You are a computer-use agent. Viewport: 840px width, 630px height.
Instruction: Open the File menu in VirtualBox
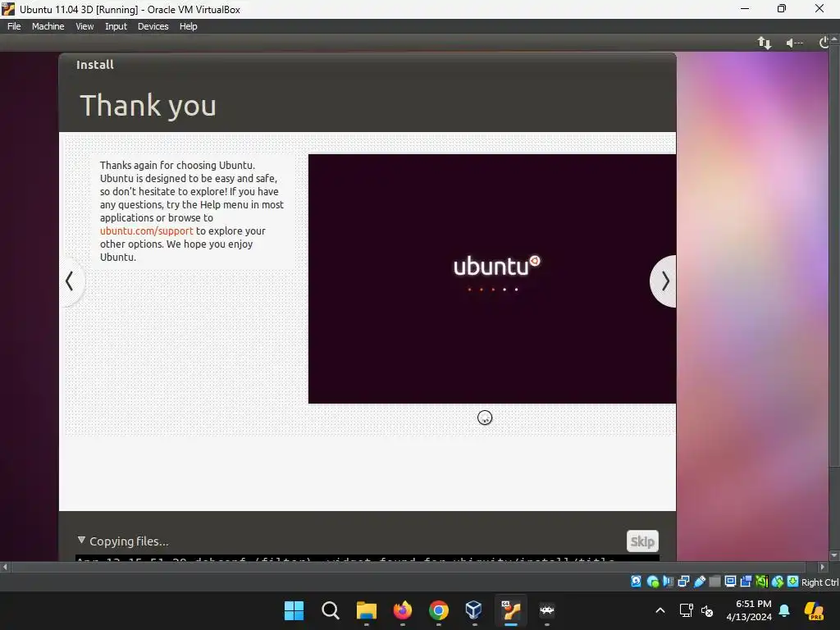click(14, 26)
